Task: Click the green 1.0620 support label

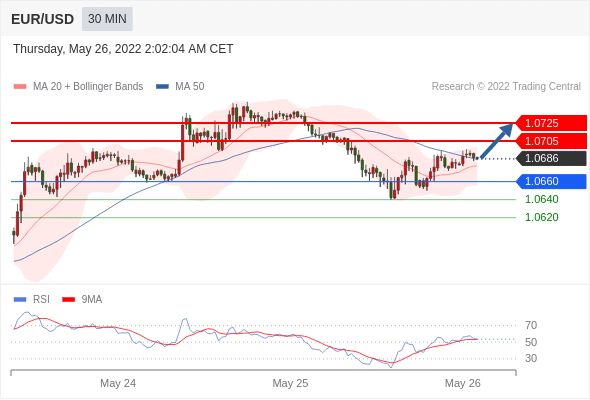Action: coord(542,217)
